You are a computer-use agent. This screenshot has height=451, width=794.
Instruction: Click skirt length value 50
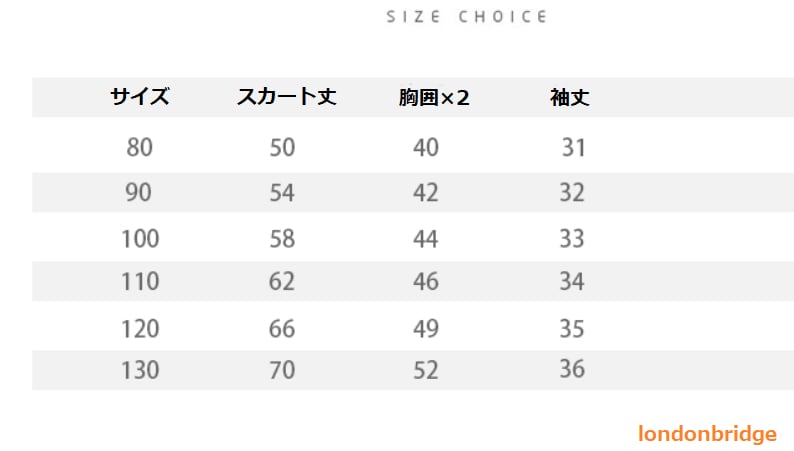pyautogui.click(x=282, y=148)
